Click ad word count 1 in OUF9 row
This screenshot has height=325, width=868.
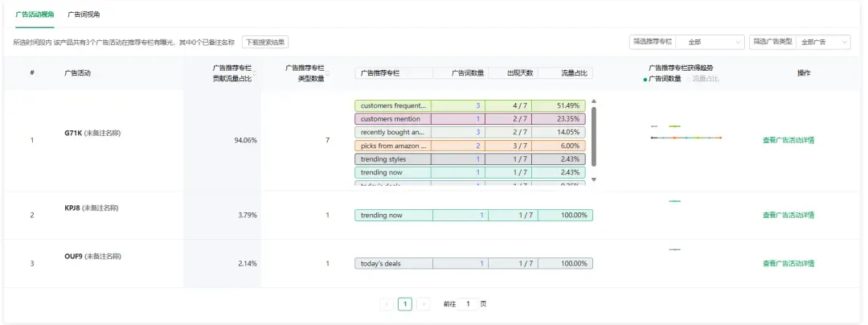(481, 264)
